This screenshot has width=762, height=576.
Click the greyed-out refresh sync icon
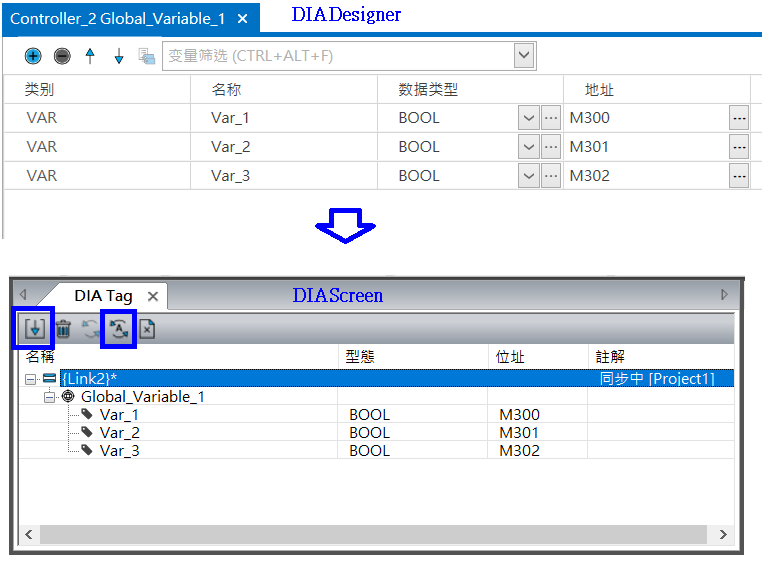pyautogui.click(x=91, y=329)
